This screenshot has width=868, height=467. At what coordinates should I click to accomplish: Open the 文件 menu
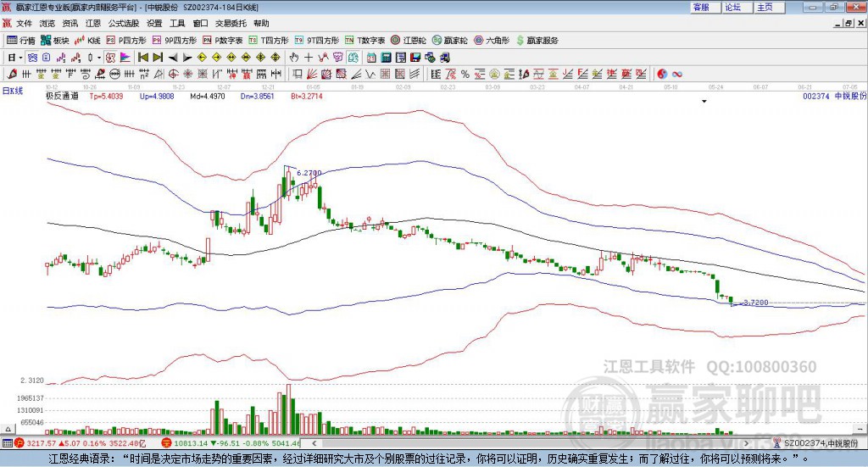pyautogui.click(x=24, y=23)
